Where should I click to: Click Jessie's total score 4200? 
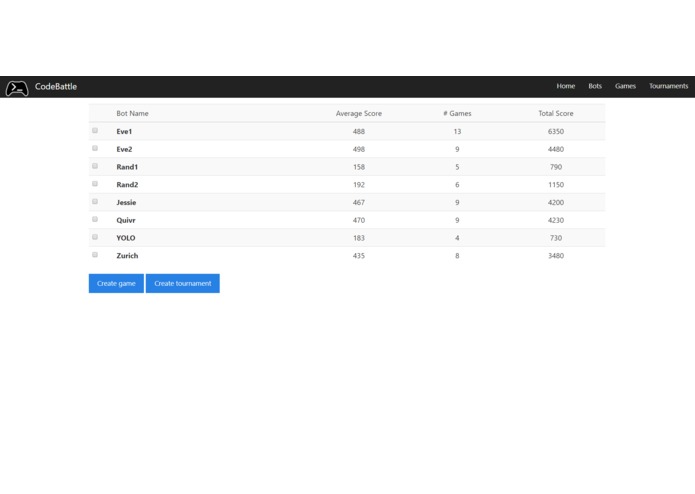(556, 202)
